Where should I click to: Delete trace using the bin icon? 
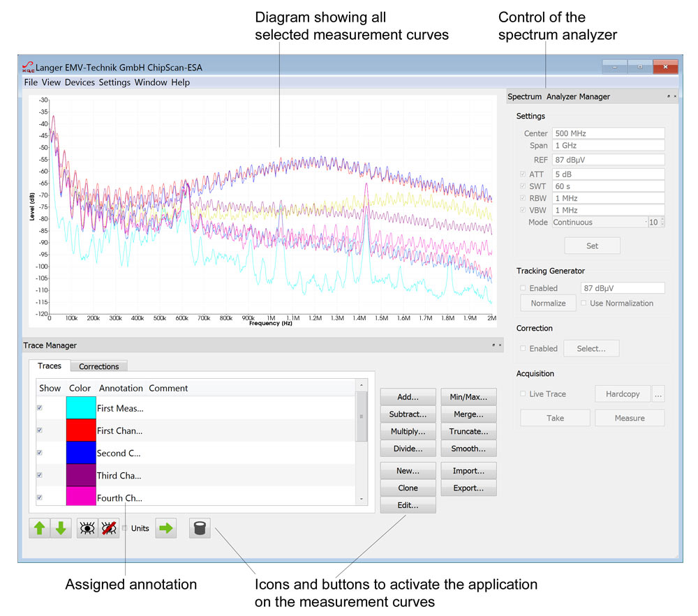click(200, 528)
